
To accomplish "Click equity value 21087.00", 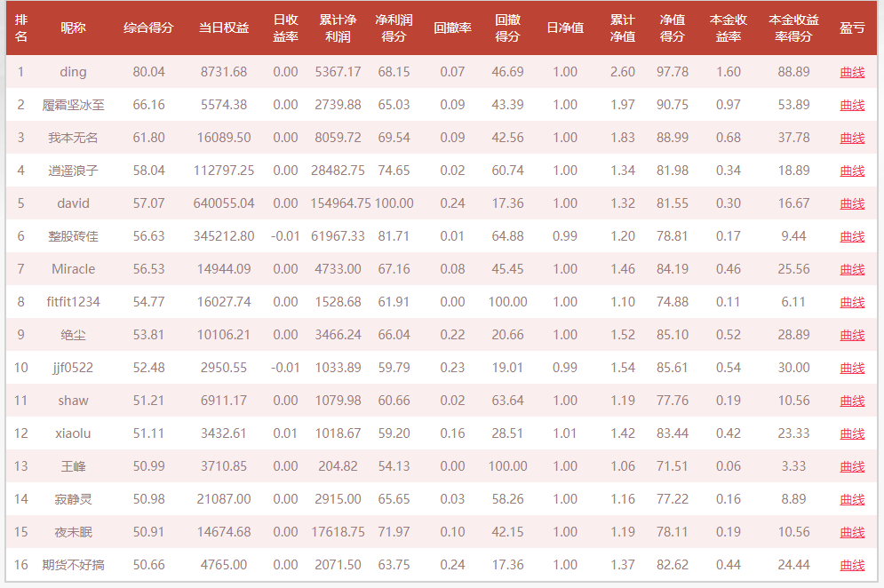I will 224,499.
